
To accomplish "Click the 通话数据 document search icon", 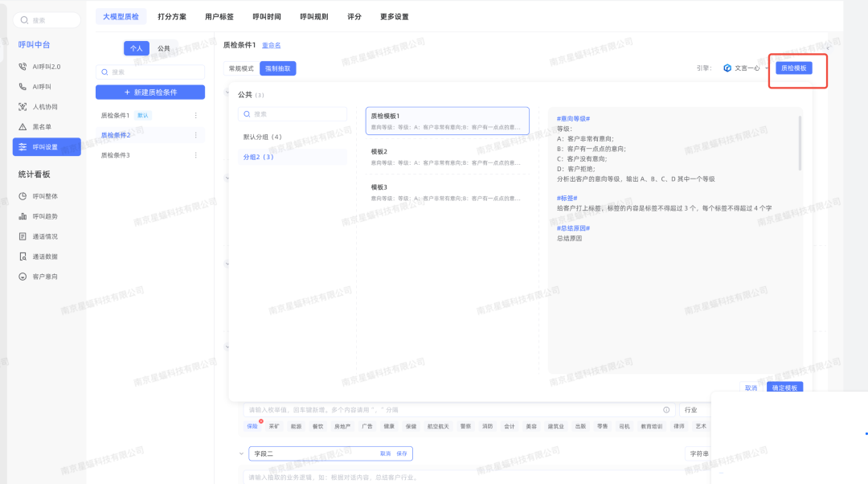I will [x=23, y=256].
